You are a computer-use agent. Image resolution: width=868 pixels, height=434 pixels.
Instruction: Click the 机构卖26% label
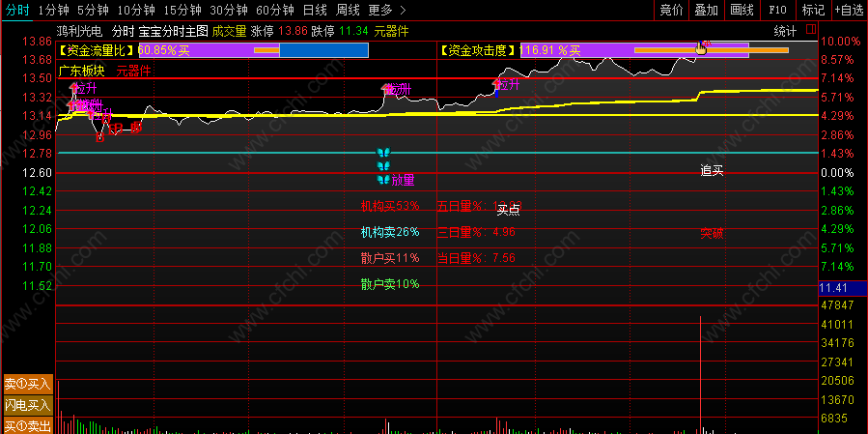(390, 232)
